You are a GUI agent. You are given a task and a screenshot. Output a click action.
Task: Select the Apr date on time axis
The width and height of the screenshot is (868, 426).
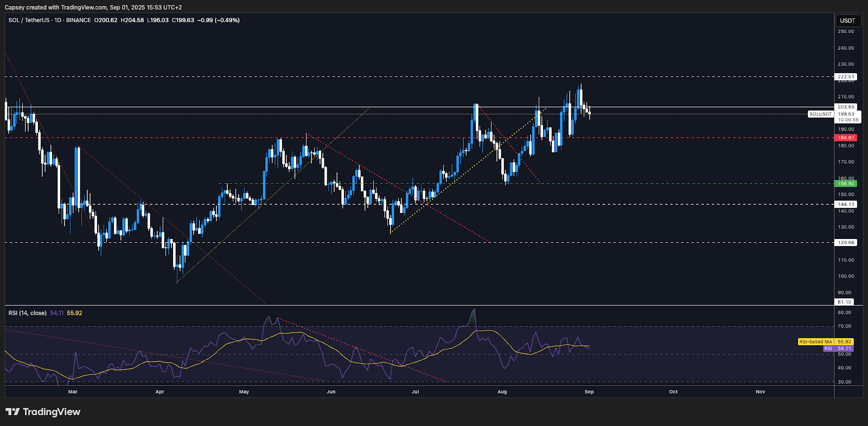tap(159, 392)
